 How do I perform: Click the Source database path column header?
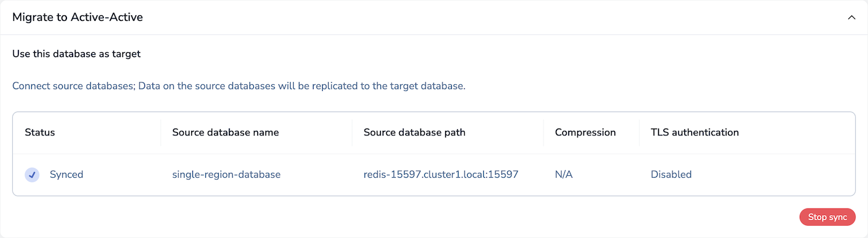coord(414,132)
